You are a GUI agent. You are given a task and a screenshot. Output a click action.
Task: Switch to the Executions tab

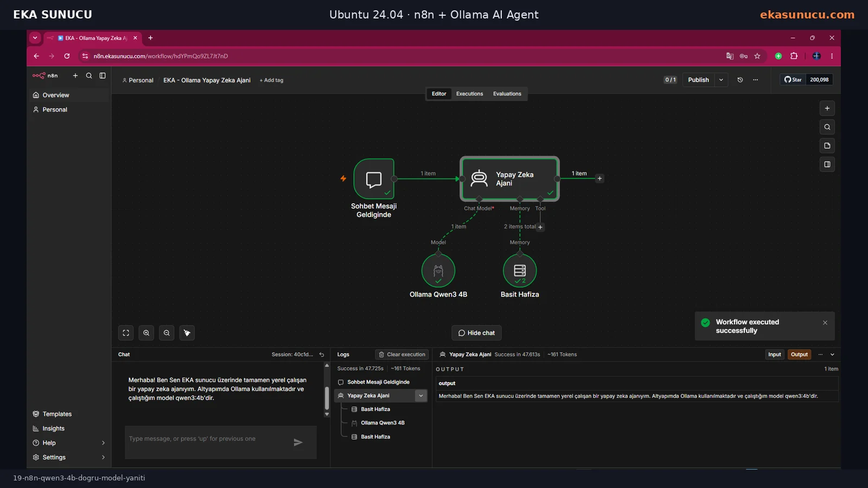click(x=469, y=94)
